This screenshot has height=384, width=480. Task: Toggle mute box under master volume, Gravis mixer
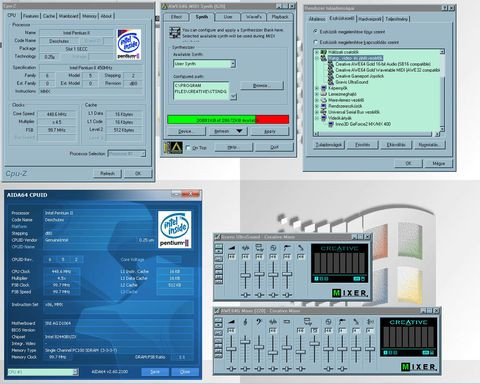[232, 256]
